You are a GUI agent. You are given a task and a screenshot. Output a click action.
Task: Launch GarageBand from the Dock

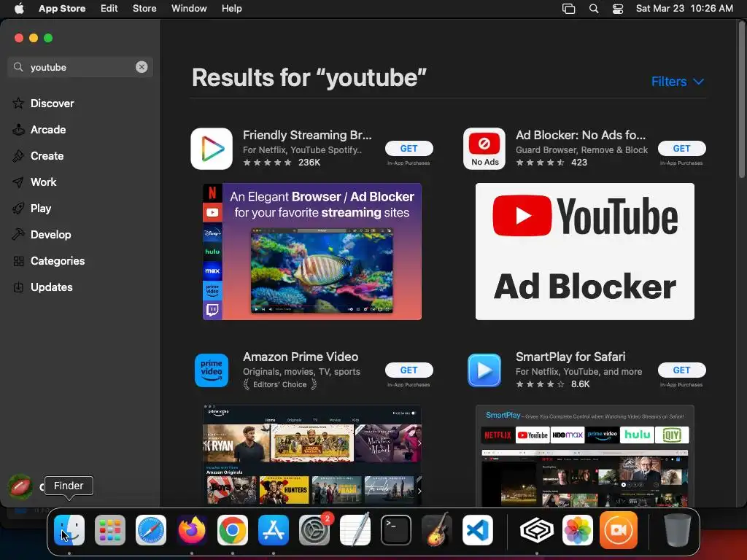[436, 529]
